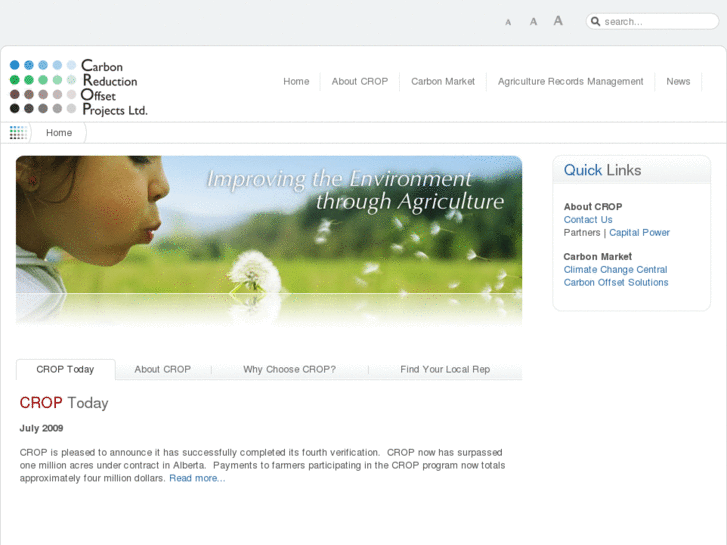Select the largest font size A icon
727x545 pixels.
click(x=558, y=21)
